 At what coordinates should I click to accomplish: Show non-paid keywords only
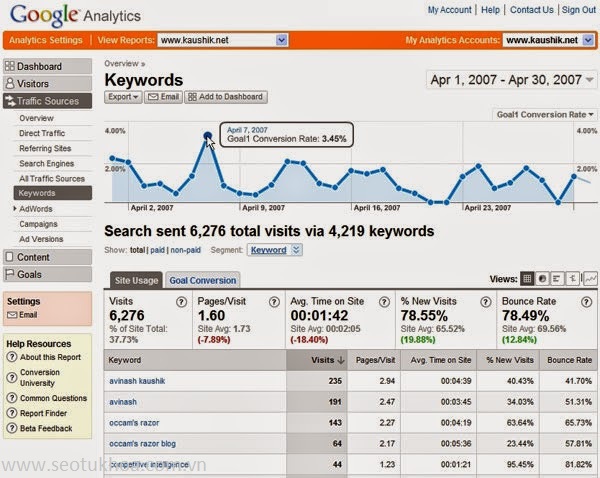(x=183, y=250)
